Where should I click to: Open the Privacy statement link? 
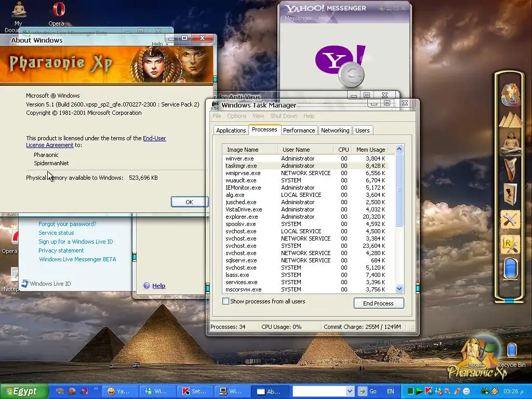click(61, 250)
